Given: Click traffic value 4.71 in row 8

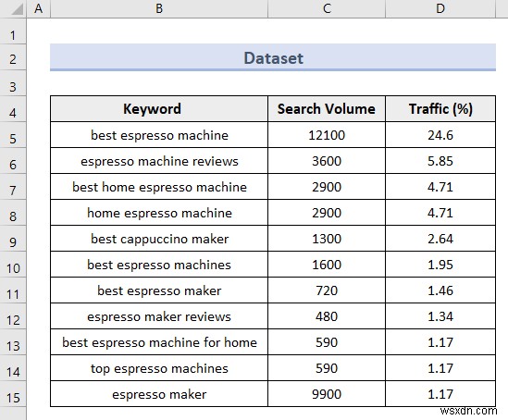Looking at the screenshot, I should [x=440, y=213].
